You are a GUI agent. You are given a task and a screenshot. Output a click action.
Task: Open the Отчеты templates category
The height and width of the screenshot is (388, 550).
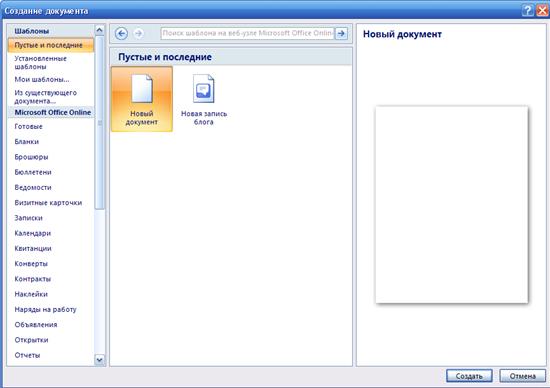[27, 355]
